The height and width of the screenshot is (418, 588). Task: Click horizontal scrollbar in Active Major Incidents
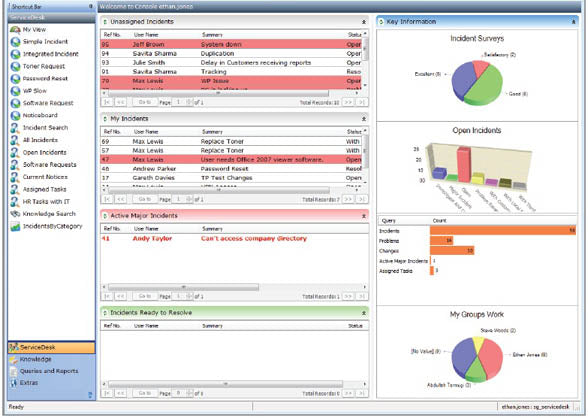pos(183,287)
